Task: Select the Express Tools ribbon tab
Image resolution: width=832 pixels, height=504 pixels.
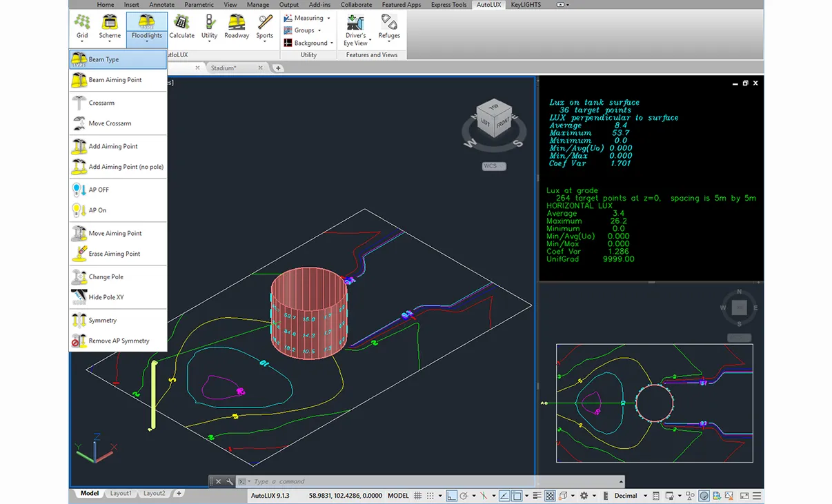Action: tap(448, 4)
